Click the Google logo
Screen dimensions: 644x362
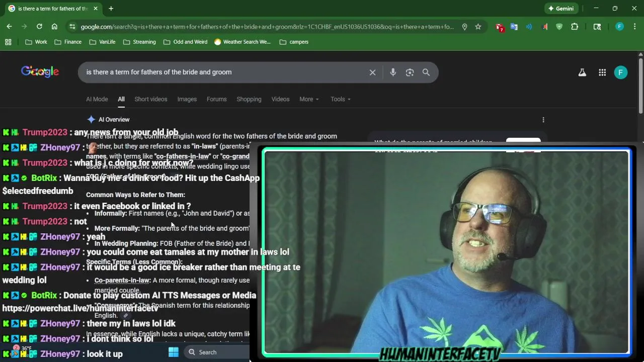click(40, 72)
